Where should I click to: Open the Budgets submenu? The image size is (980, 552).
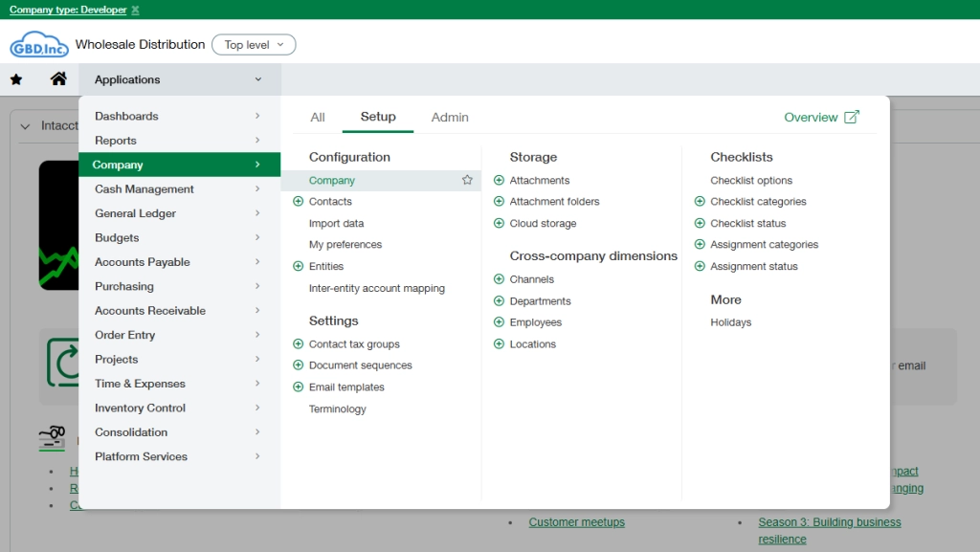click(179, 237)
